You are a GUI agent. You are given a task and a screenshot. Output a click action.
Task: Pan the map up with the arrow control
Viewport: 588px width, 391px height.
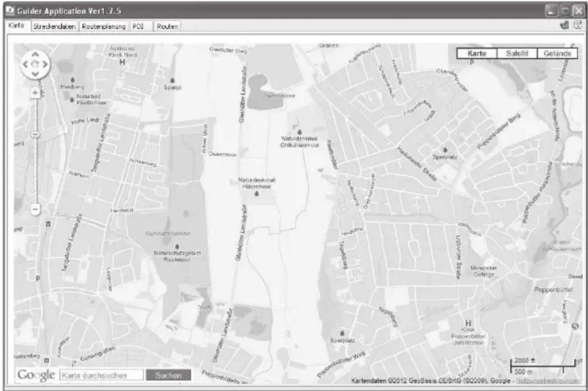35,54
